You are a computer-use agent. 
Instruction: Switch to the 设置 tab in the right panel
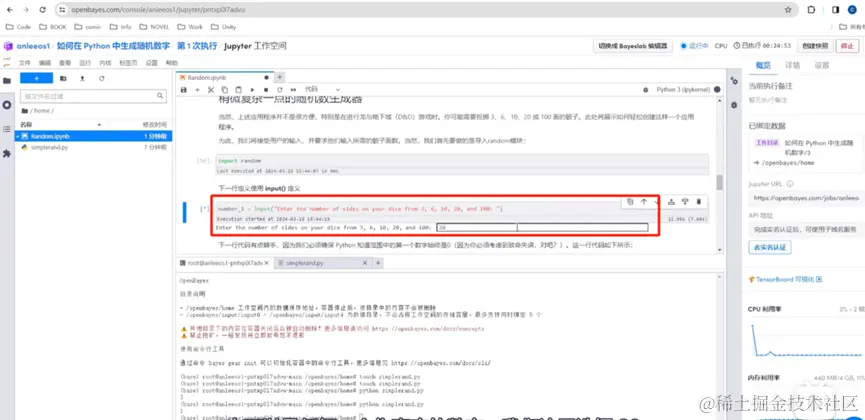click(x=821, y=65)
